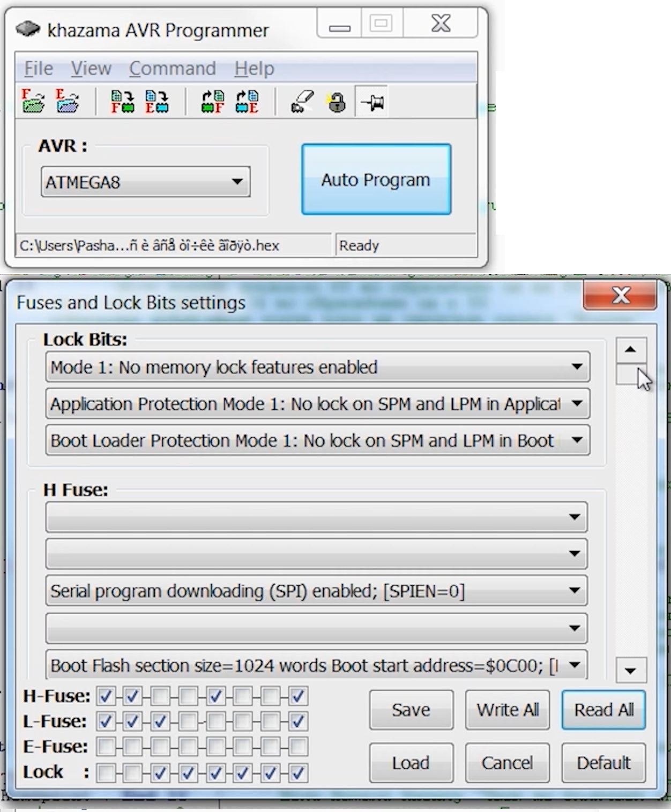Toggle second Lock row checkbox, bit 6
This screenshot has width=671, height=812.
(133, 773)
